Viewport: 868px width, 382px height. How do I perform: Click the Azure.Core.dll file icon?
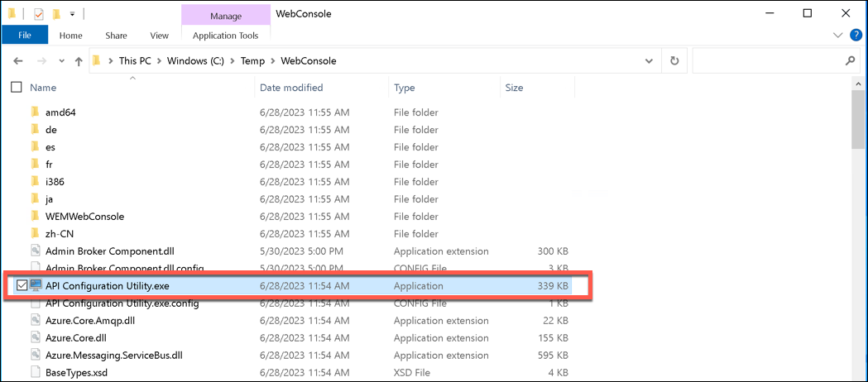[x=35, y=338]
